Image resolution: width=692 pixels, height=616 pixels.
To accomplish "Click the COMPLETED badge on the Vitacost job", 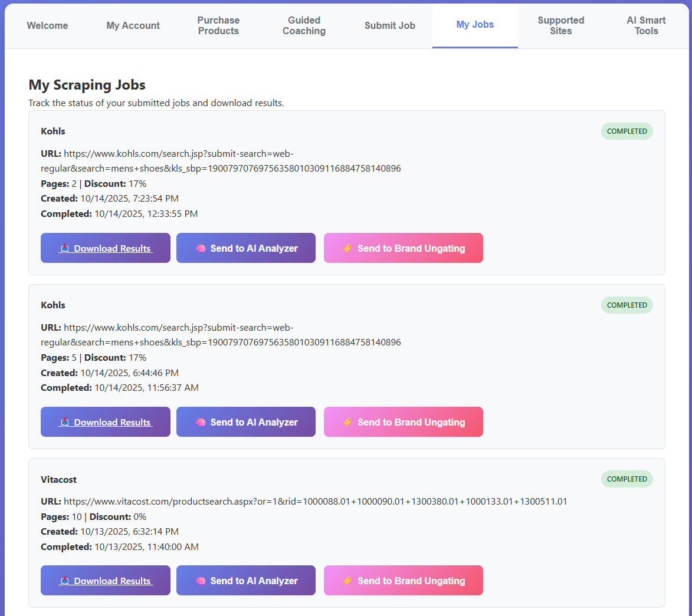I will 627,479.
